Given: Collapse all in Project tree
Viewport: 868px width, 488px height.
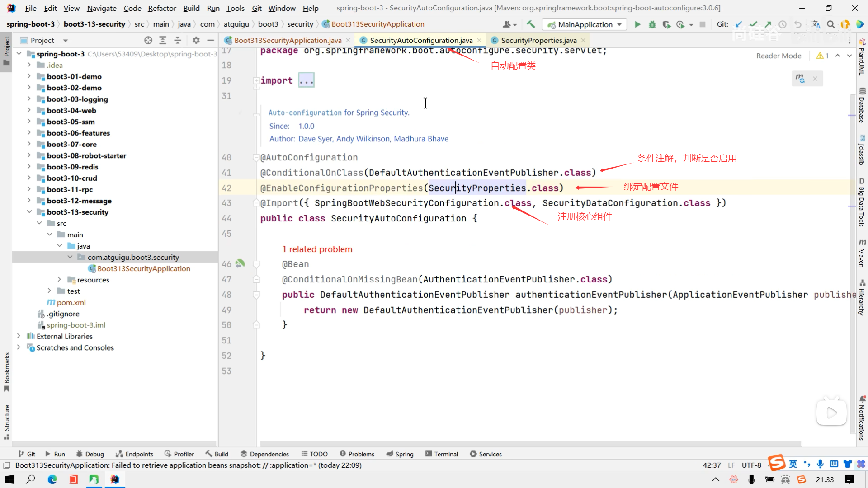Looking at the screenshot, I should (x=177, y=40).
